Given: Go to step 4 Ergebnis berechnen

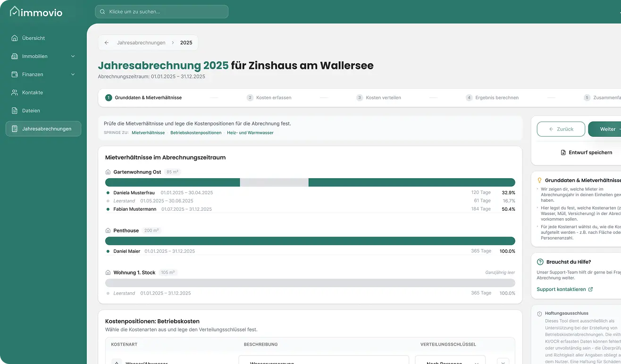Looking at the screenshot, I should pos(492,98).
